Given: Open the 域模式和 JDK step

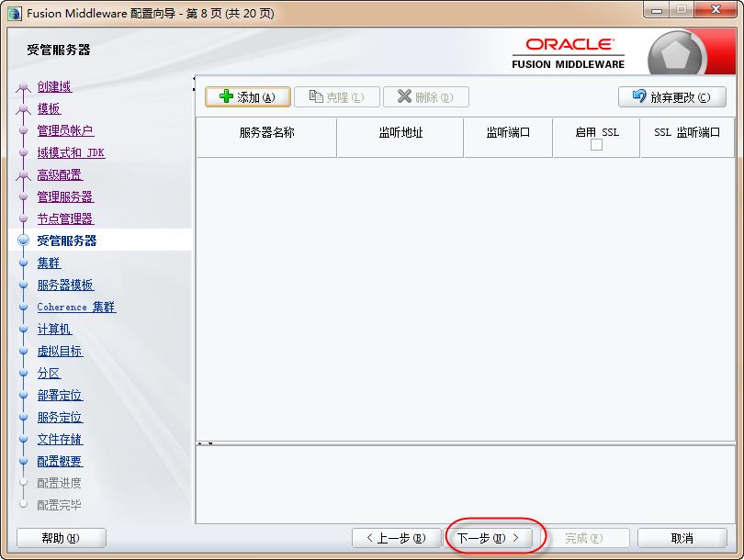Looking at the screenshot, I should (x=71, y=152).
